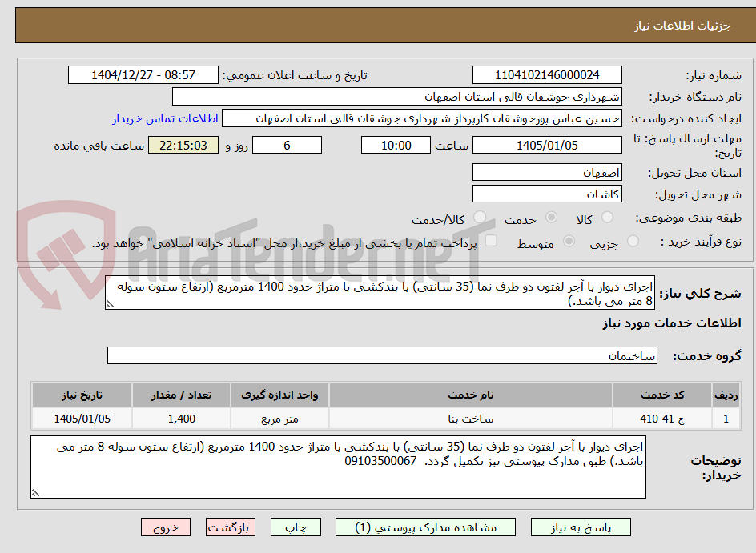Click the خروج exit button
Image resolution: width=756 pixels, height=553 pixels.
point(166,527)
